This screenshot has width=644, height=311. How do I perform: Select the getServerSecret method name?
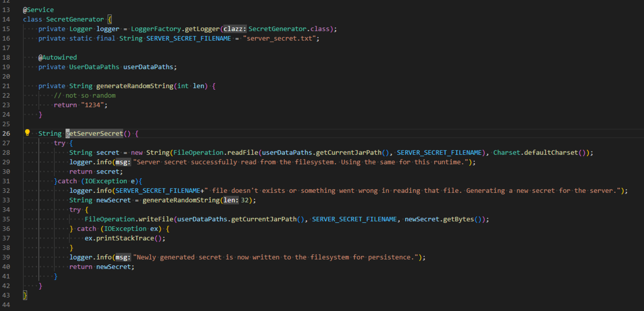[94, 133]
